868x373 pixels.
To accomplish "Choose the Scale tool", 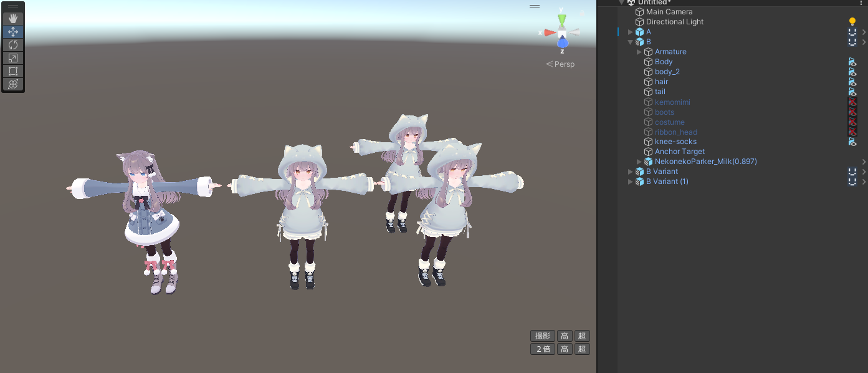I will click(13, 58).
